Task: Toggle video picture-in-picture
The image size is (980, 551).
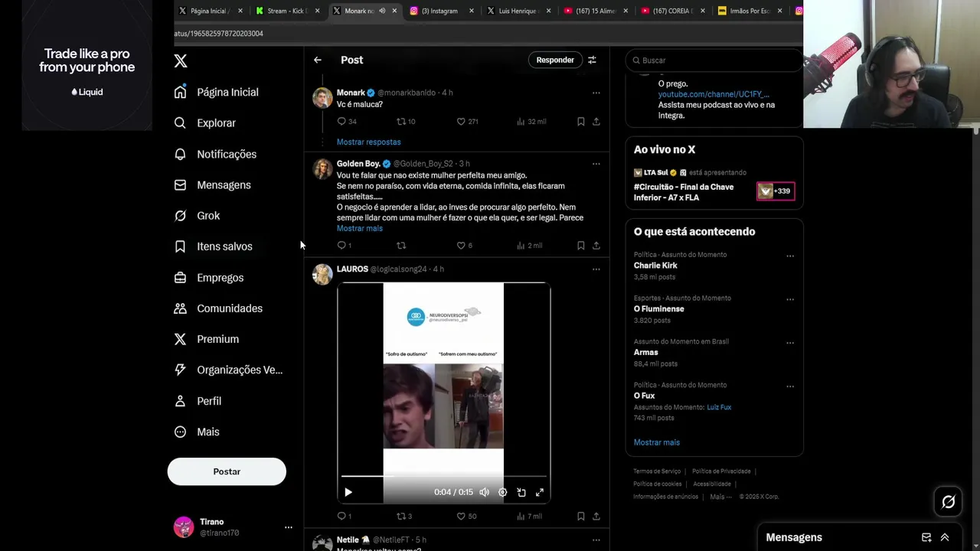Action: tap(521, 492)
